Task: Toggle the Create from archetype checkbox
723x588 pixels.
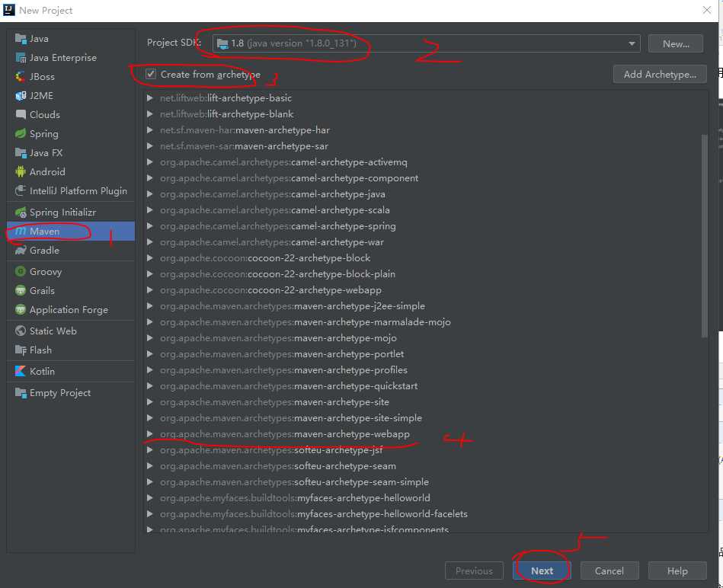Action: (x=151, y=74)
